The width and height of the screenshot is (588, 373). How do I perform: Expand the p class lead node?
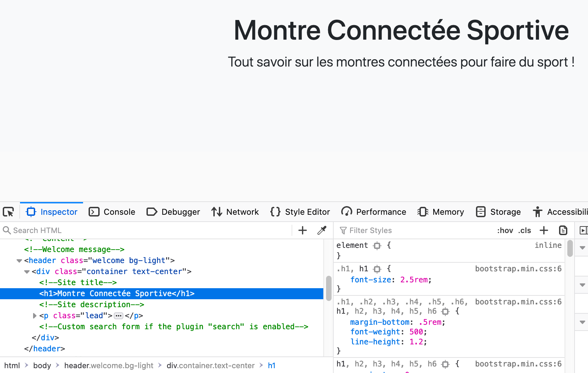coord(34,316)
